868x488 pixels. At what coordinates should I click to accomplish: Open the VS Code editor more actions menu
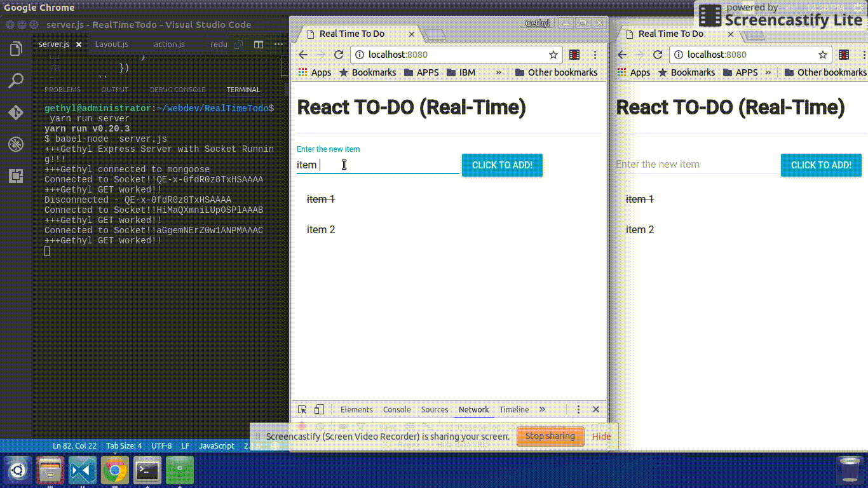coord(278,44)
